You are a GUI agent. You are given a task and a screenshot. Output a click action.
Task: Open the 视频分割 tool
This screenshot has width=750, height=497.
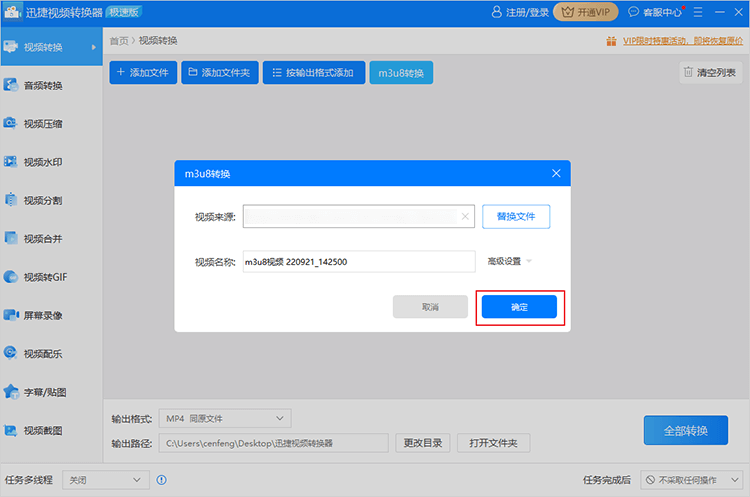coord(44,200)
